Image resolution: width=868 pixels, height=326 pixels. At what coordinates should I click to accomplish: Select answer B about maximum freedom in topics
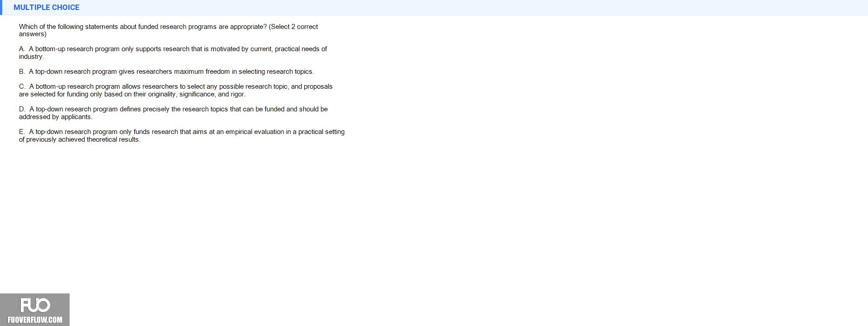point(166,72)
